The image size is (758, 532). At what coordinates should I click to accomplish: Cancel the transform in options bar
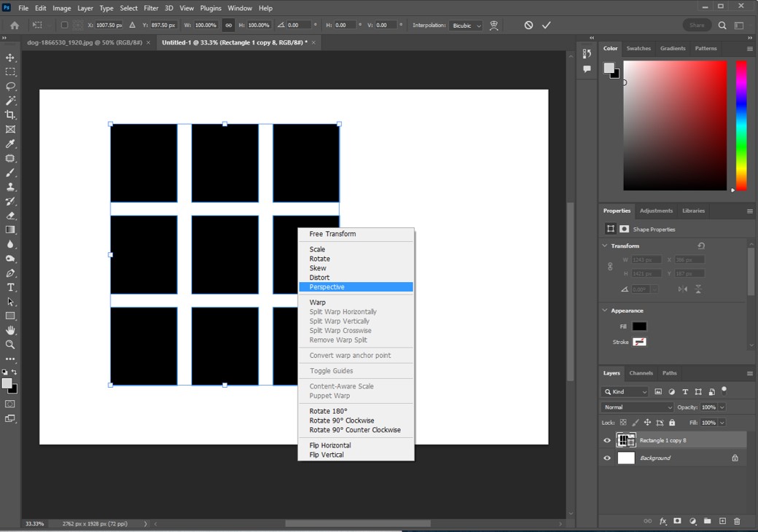(x=528, y=25)
